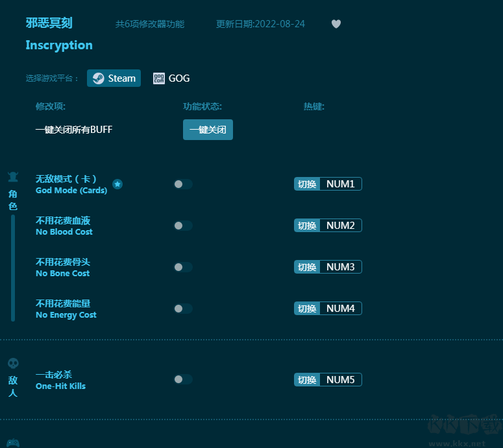Screen dimensions: 503x448
Task: Click the 切换 button next to NUM2
Action: 307,226
